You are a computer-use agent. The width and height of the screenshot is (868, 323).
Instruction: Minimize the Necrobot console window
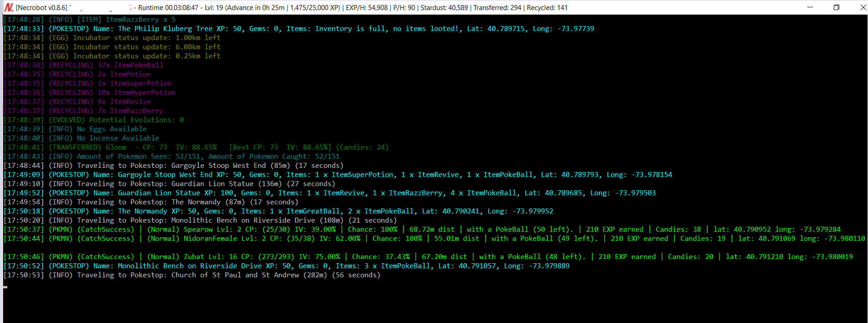810,7
